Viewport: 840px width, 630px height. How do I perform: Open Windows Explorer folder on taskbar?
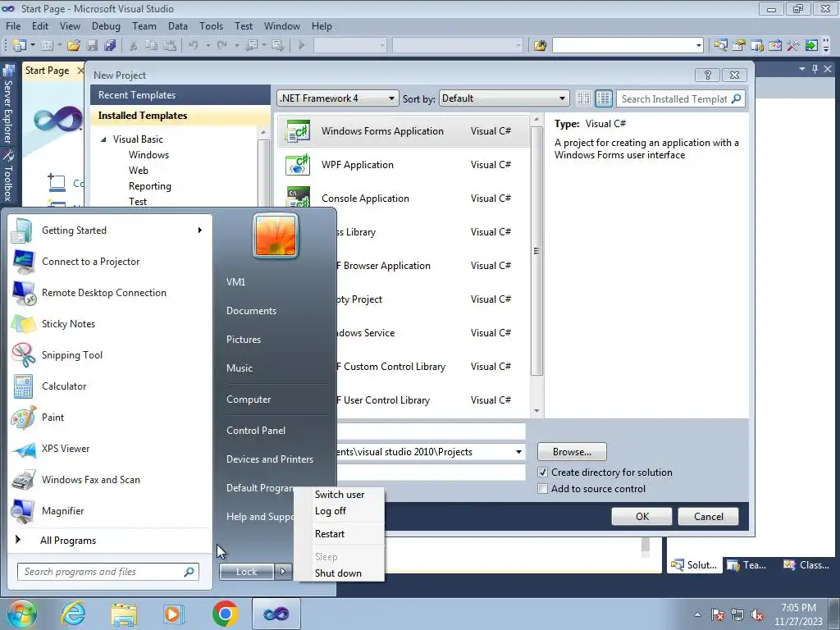click(124, 614)
